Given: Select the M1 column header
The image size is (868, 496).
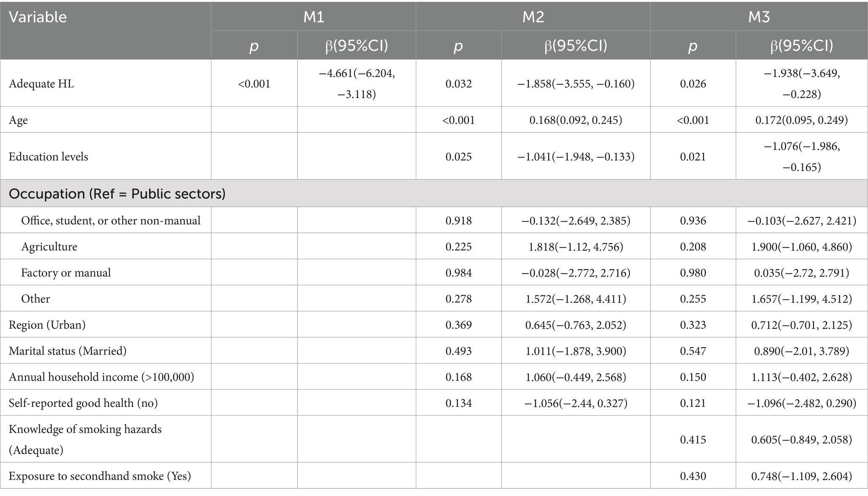Looking at the screenshot, I should [x=314, y=17].
